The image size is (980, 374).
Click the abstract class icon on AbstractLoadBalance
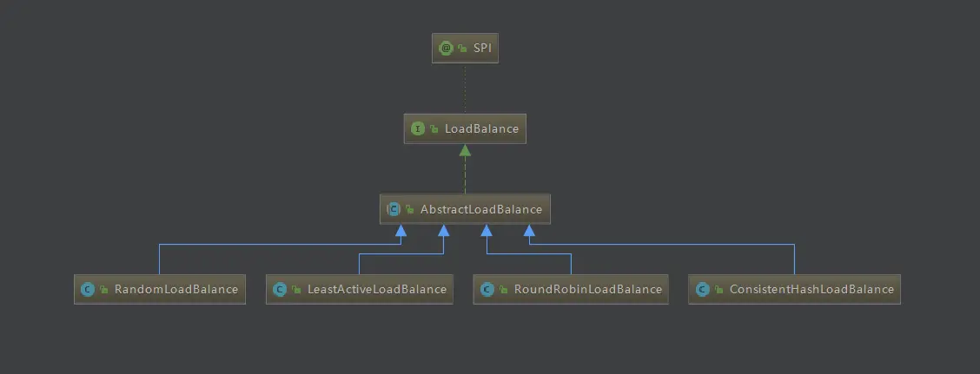pos(393,209)
